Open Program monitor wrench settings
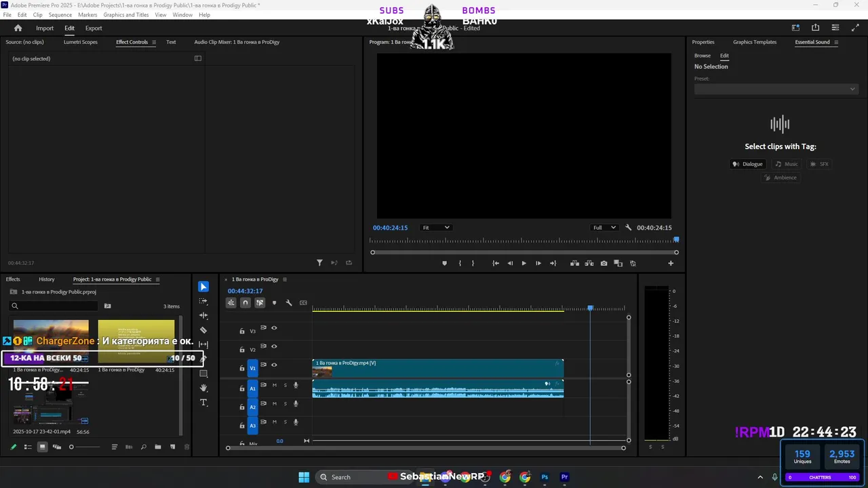 pyautogui.click(x=629, y=228)
